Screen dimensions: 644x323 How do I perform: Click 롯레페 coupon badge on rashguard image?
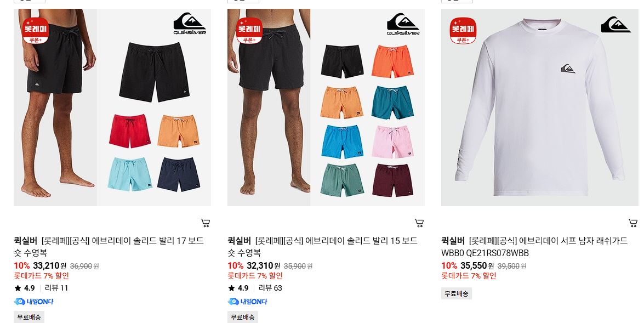tap(463, 30)
